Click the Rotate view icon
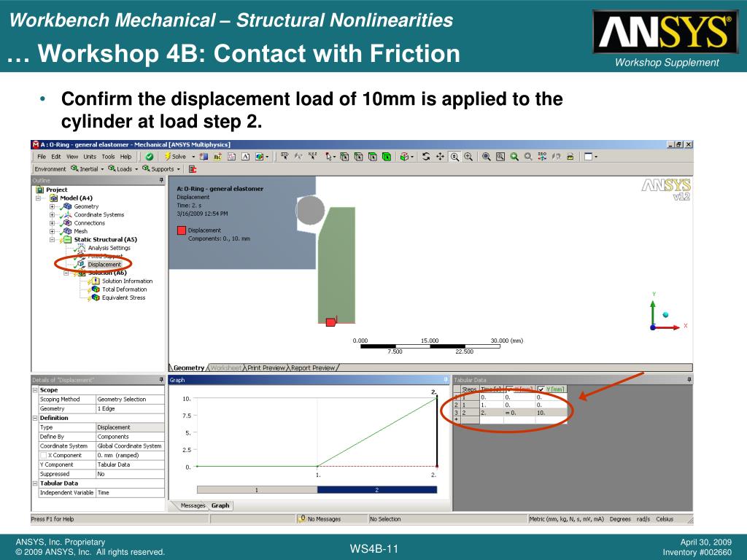This screenshot has width=747, height=560. (x=426, y=157)
